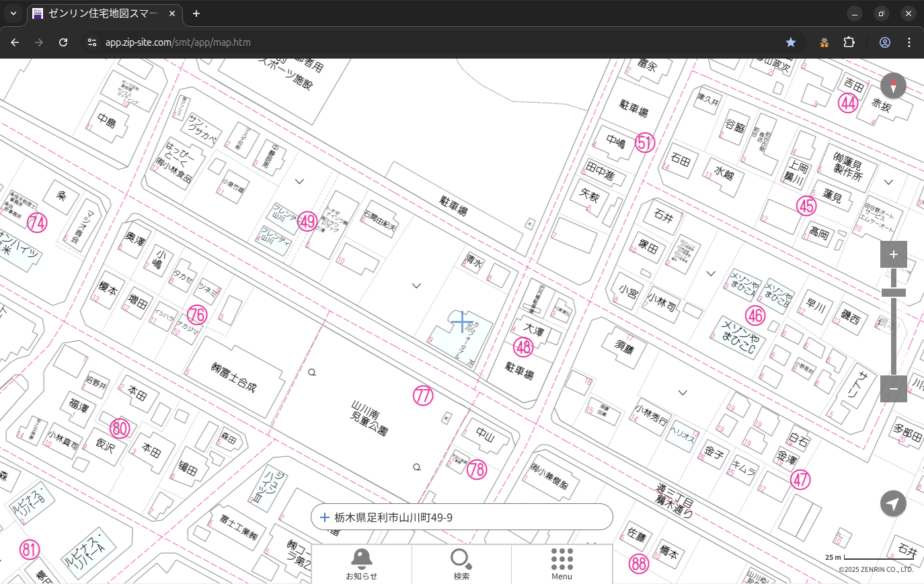924x584 pixels.
Task: Click the current location arrow button
Action: click(893, 503)
